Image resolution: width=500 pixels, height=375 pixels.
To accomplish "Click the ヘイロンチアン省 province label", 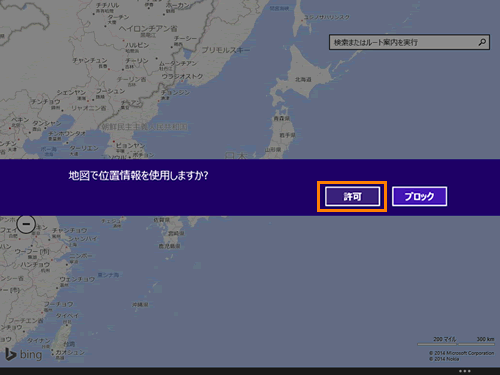I will pyautogui.click(x=148, y=29).
